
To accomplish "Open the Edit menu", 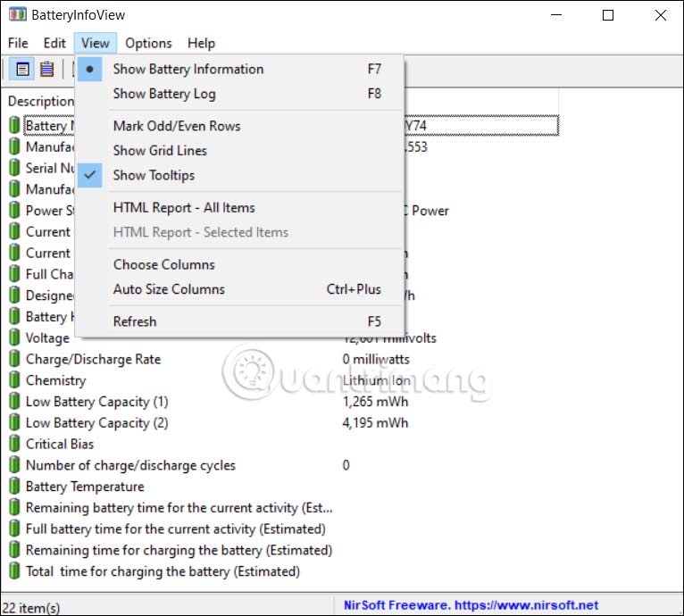I will pos(54,43).
